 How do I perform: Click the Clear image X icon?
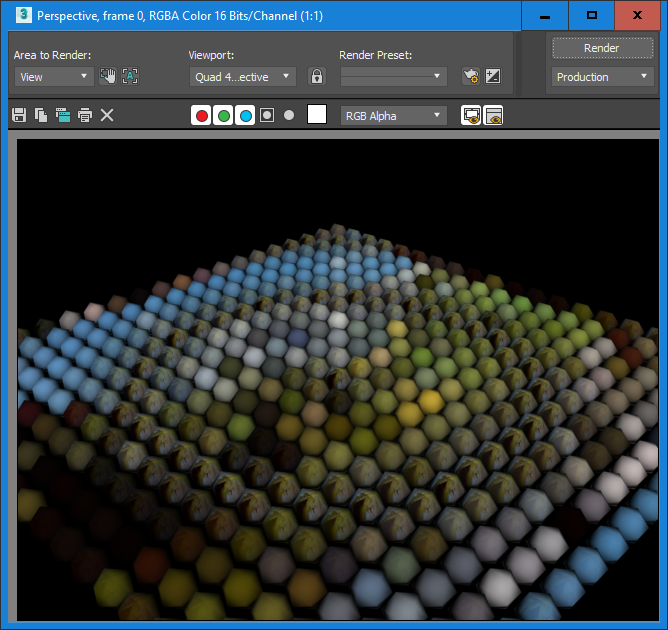point(107,115)
